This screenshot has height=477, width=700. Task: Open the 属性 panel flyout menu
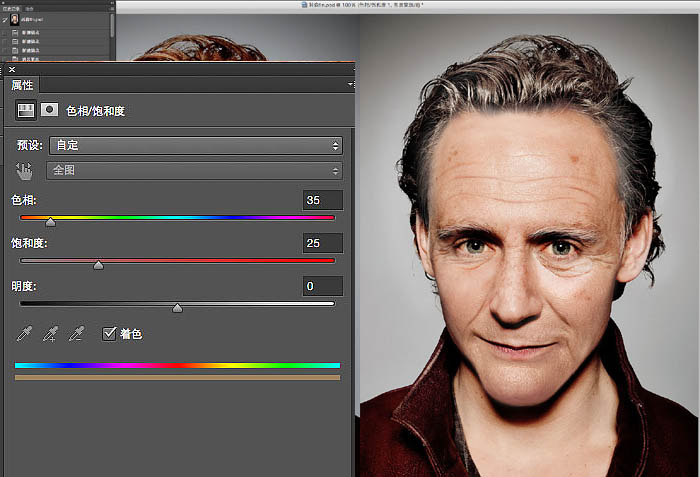pos(350,84)
